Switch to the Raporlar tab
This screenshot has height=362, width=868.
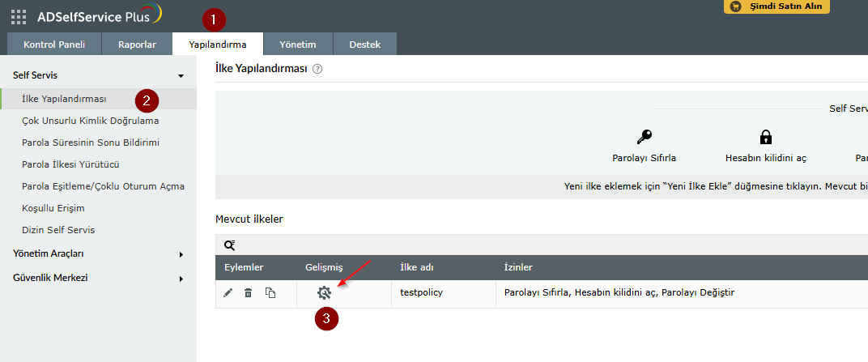(138, 45)
